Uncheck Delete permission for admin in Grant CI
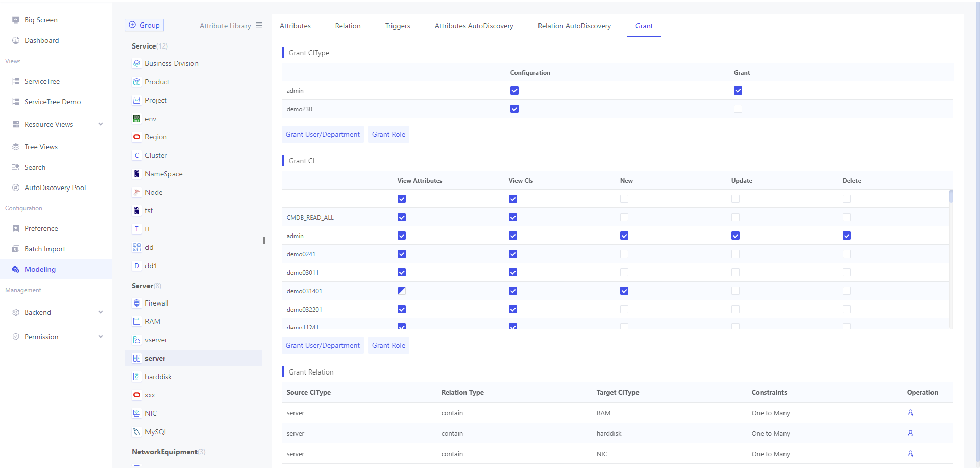 (847, 236)
